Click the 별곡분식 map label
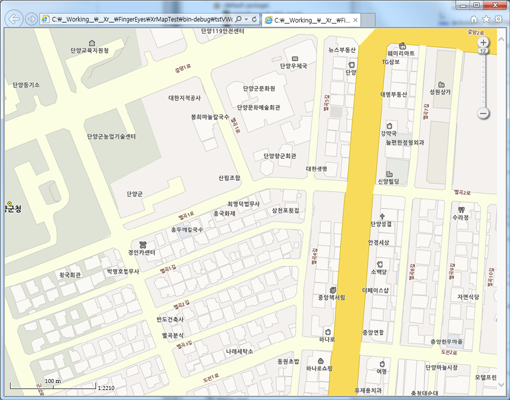This screenshot has height=400, width=510. click(x=172, y=335)
